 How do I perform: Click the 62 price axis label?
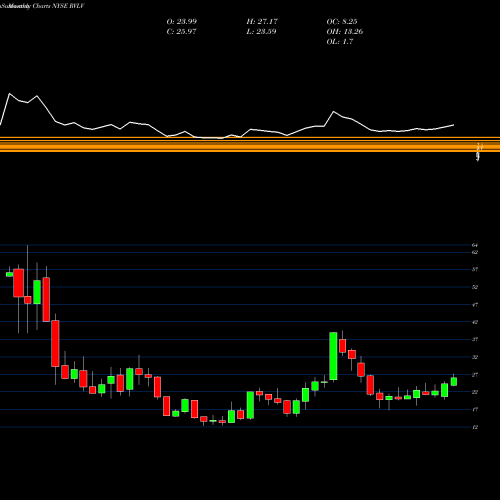pos(475,252)
